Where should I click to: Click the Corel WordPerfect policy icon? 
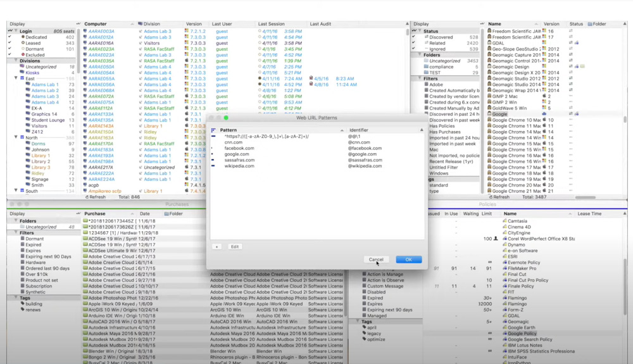(x=505, y=239)
